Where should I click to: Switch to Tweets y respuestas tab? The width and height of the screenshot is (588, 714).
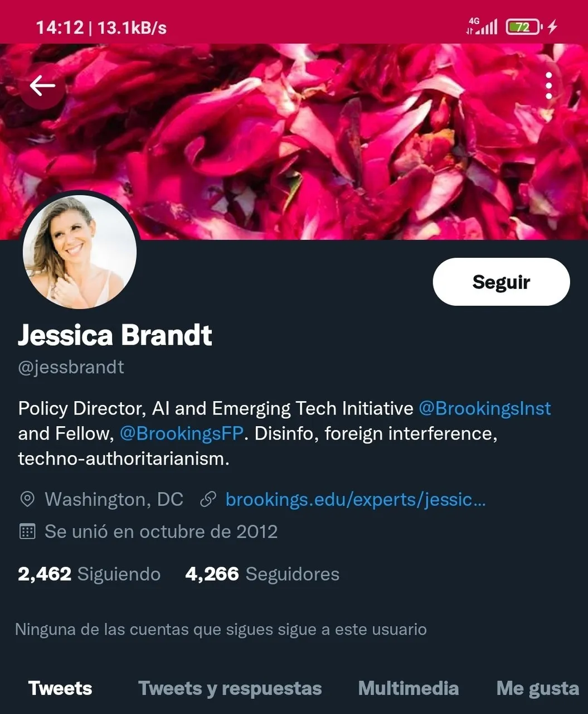tap(230, 688)
